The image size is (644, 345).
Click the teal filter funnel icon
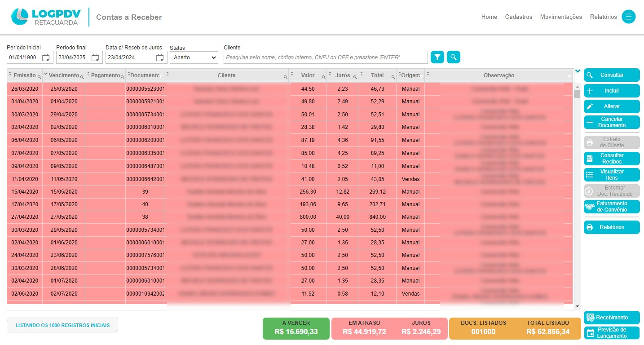point(437,57)
